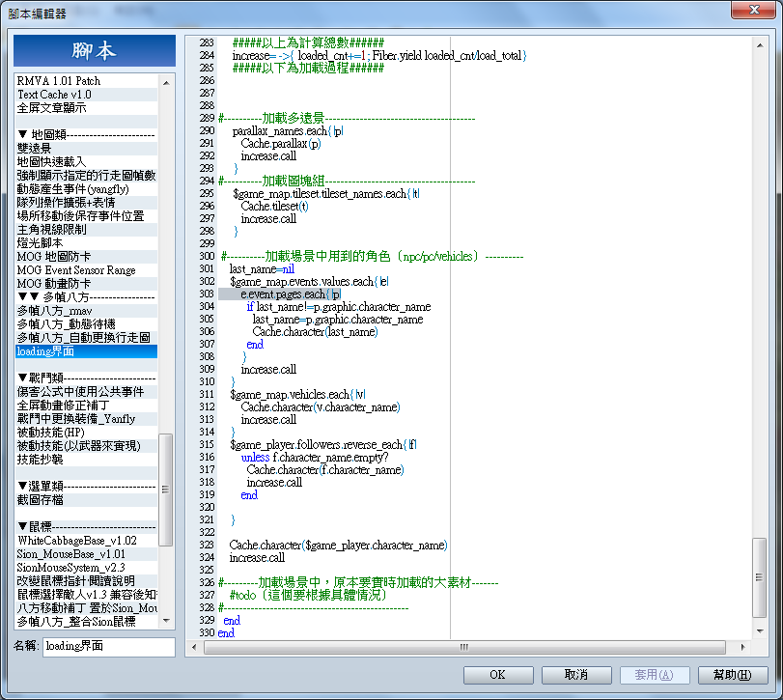Click the code editor vertical scrollbar thumb
Viewport: 783px width, 700px height.
760,577
